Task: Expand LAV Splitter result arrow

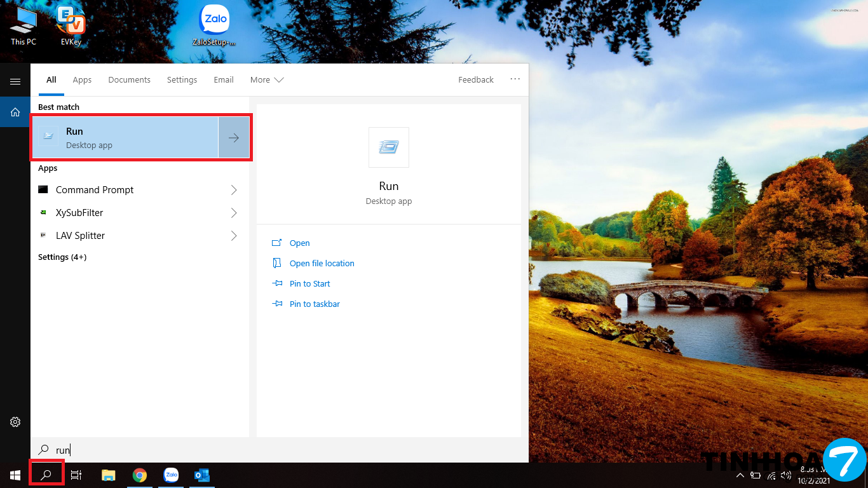Action: tap(234, 236)
